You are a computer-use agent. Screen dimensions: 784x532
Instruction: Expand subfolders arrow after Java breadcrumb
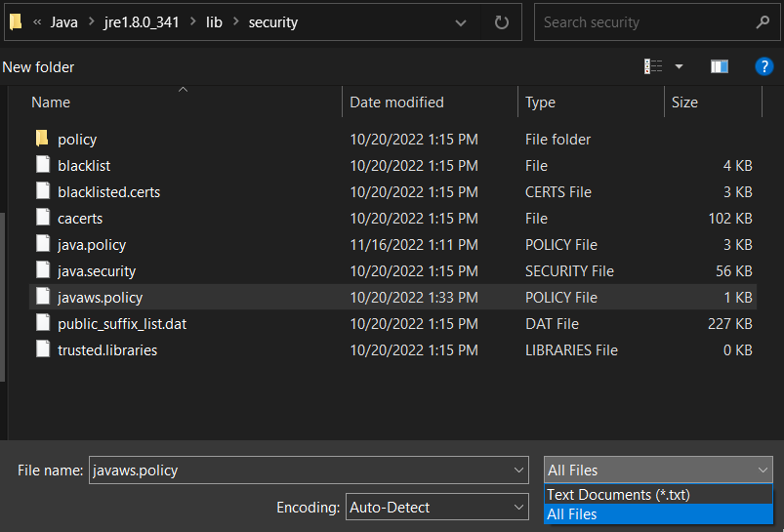[x=91, y=22]
